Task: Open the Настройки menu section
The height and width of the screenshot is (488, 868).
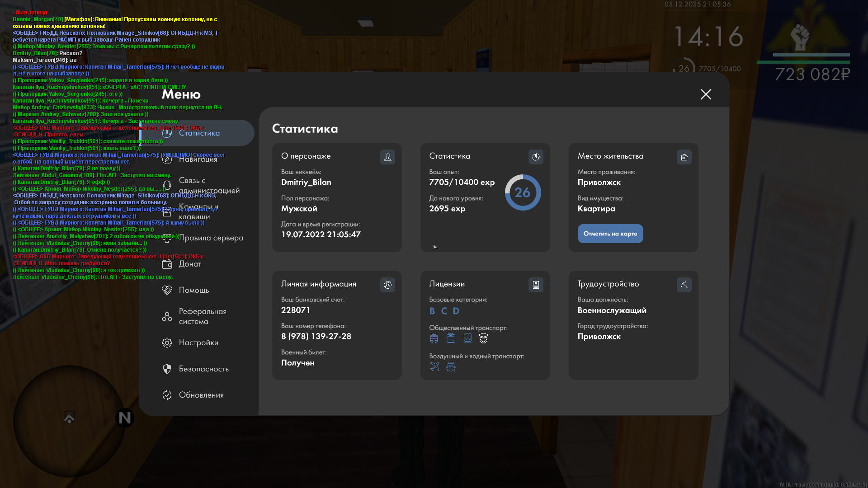Action: pos(198,343)
